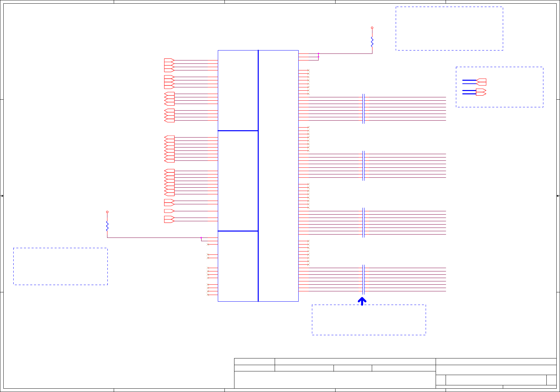The height and width of the screenshot is (392, 560).
Task: Select right-pointing bus port pair in legend box
Action: point(481,92)
